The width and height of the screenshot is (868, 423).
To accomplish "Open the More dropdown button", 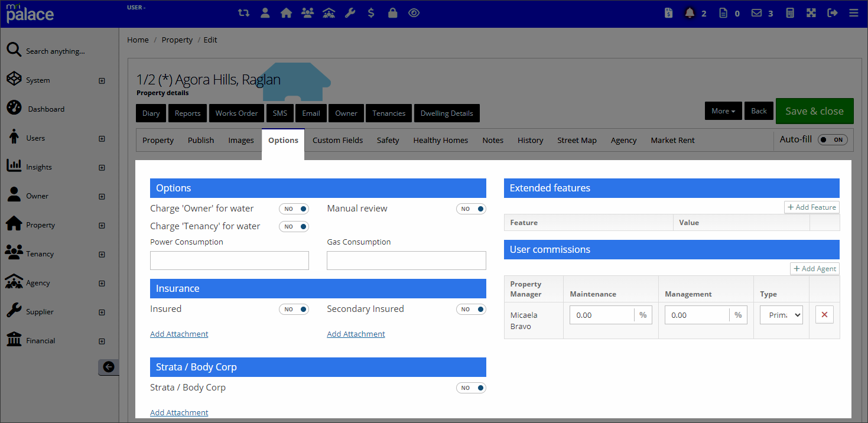I will click(x=723, y=110).
